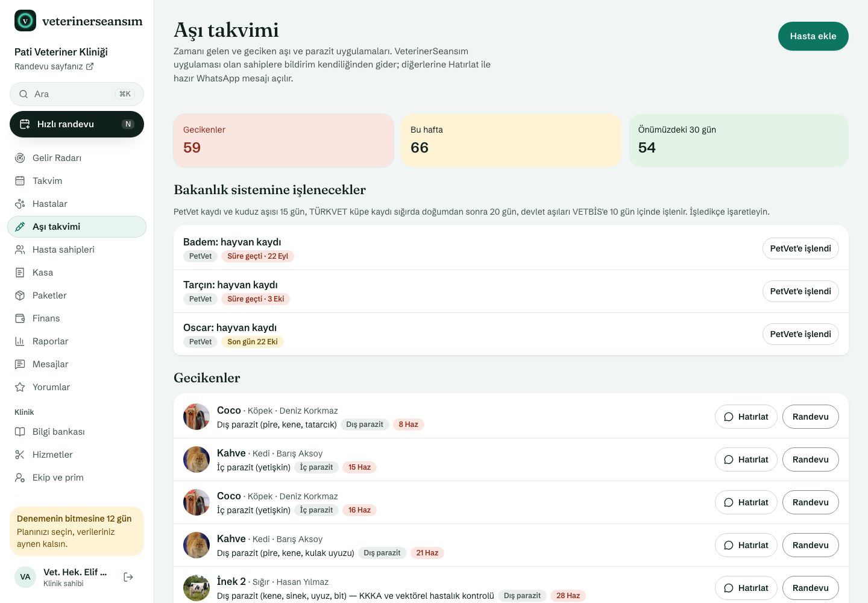Click the veterinerseansım logo icon

[25, 21]
